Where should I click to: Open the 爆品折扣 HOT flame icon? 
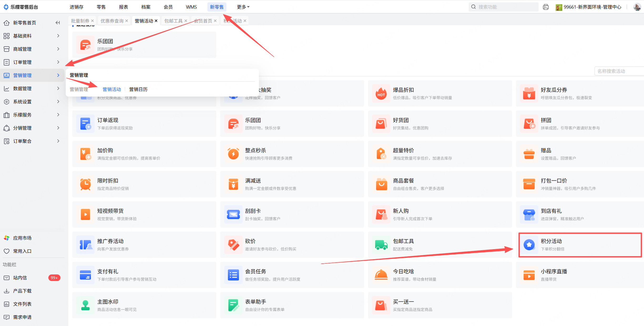[x=381, y=93]
